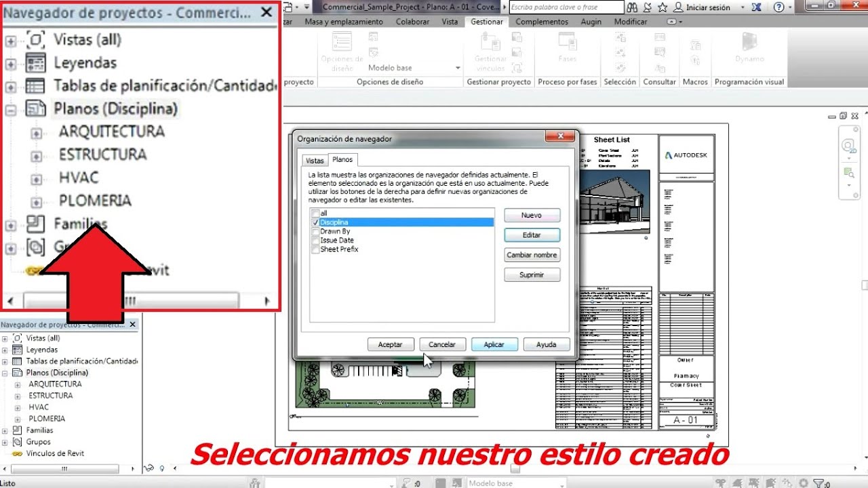Expand Leyendas node in small project browser
Viewport: 868px width, 488px height.
point(5,350)
